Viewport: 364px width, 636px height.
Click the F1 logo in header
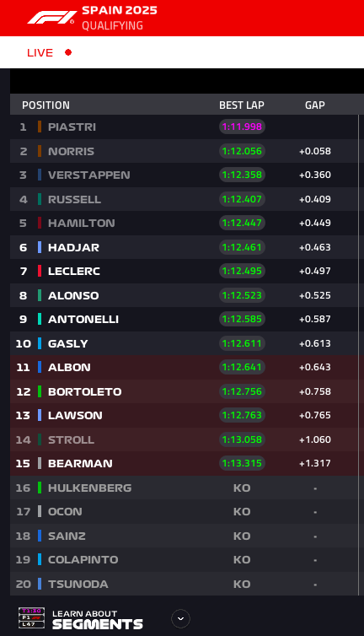52,18
